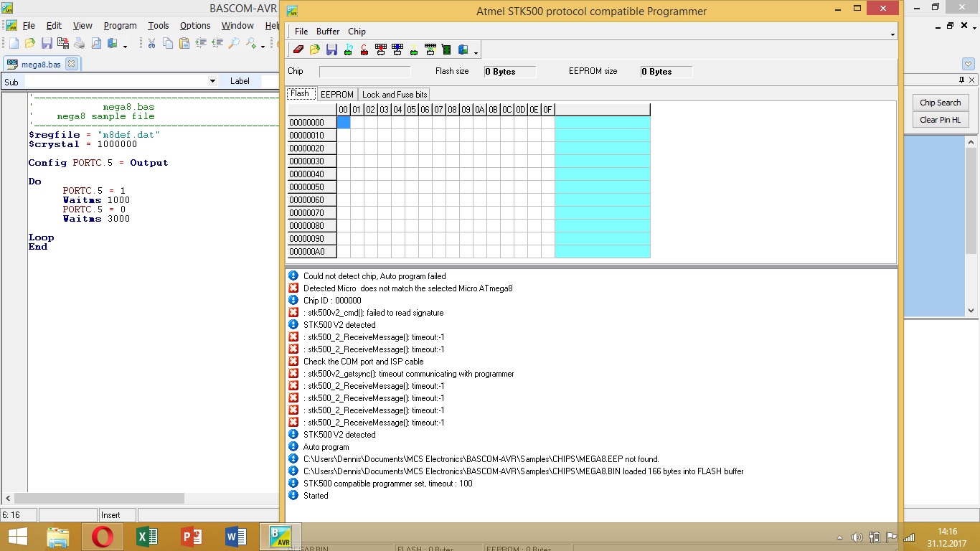Viewport: 980px width, 551px height.
Task: Click the Print Preview icon in BASCOM-AVR toolbar
Action: pyautogui.click(x=96, y=44)
